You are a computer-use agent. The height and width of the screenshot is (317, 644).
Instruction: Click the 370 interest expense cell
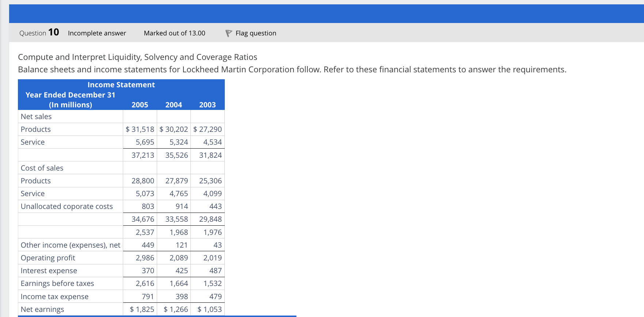(140, 271)
